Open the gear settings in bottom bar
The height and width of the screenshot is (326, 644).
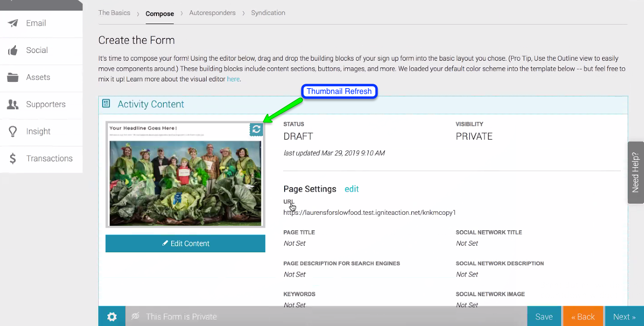[x=112, y=317]
